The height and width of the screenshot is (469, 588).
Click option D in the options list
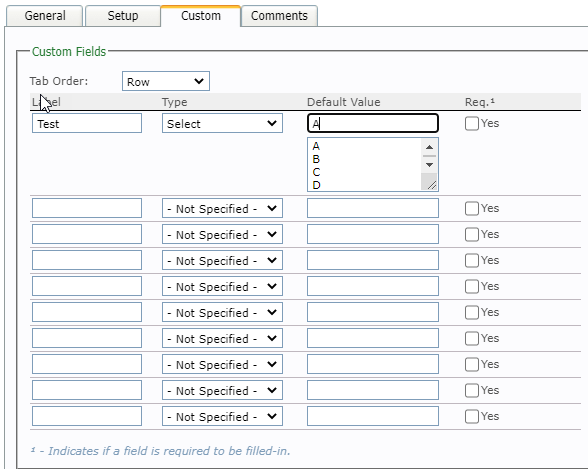(x=316, y=185)
